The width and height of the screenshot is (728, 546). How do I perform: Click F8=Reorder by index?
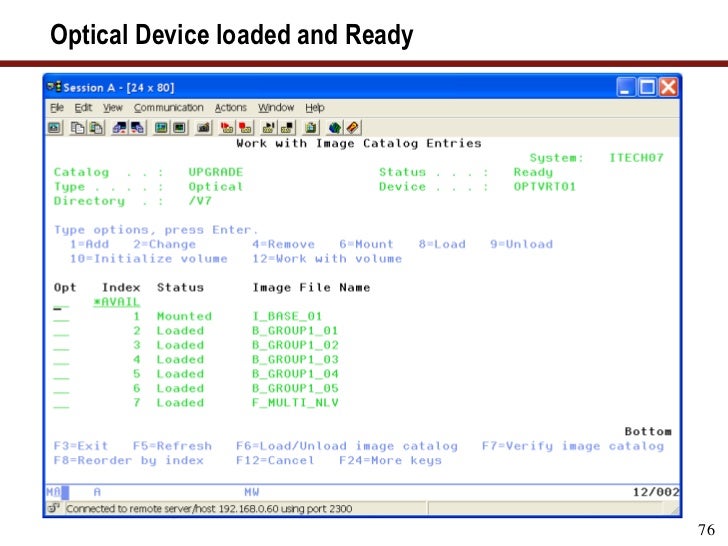[129, 461]
